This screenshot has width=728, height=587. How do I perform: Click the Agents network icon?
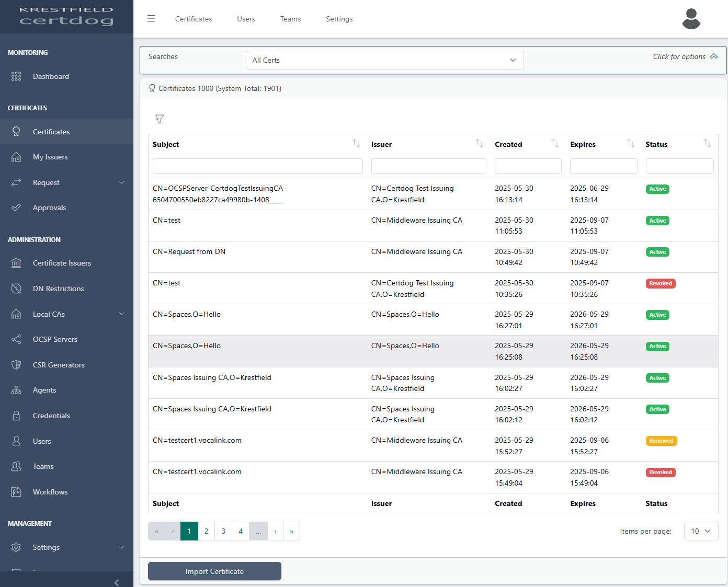pos(16,390)
